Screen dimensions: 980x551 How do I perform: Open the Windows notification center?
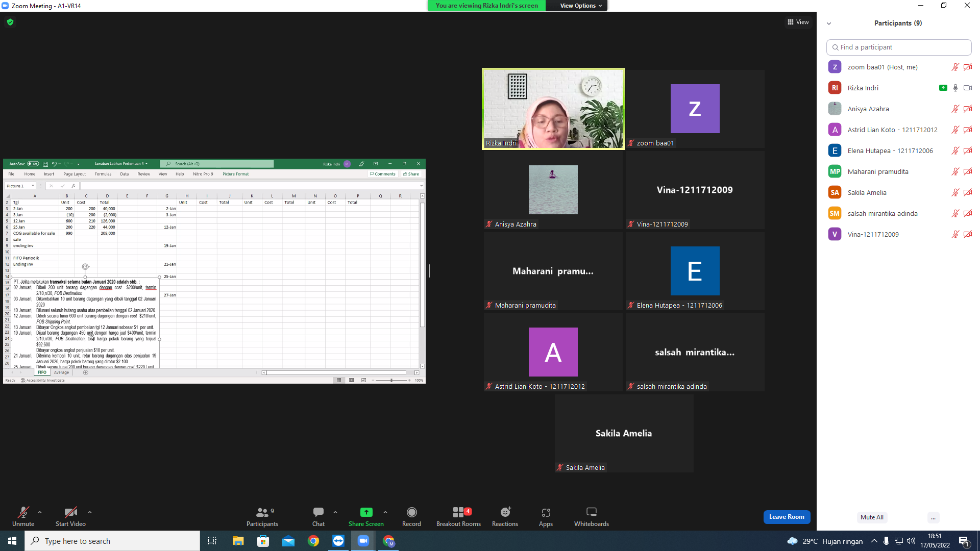pos(964,541)
